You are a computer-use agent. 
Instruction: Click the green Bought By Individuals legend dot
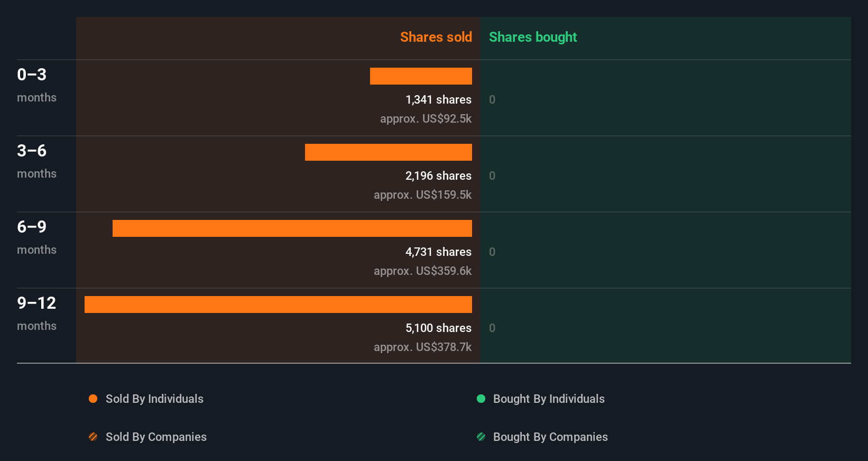(x=481, y=399)
